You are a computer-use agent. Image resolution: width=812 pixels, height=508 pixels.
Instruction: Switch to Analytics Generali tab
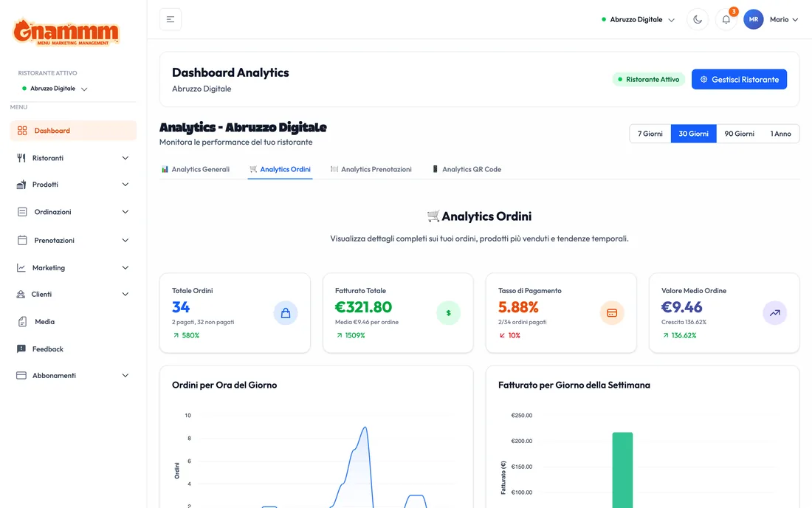[x=195, y=169]
